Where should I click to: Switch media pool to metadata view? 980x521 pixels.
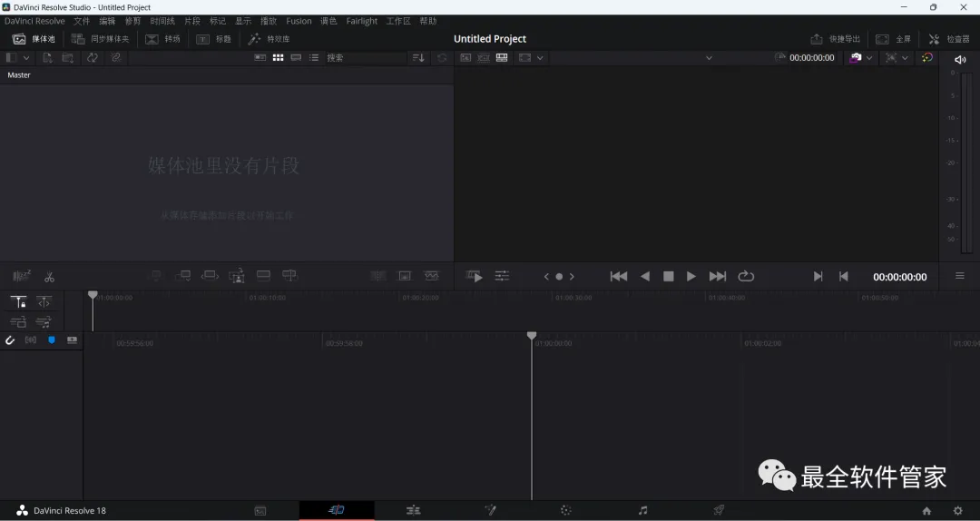point(260,57)
